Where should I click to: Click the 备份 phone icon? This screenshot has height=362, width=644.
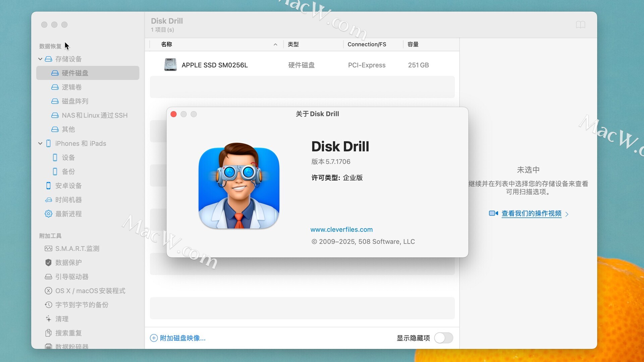pyautogui.click(x=55, y=172)
